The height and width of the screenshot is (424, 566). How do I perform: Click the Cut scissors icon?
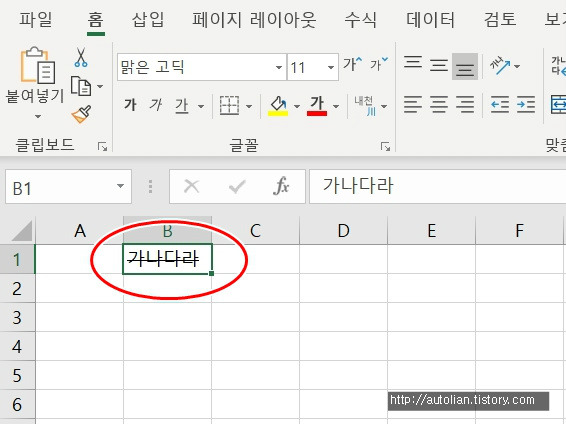81,57
